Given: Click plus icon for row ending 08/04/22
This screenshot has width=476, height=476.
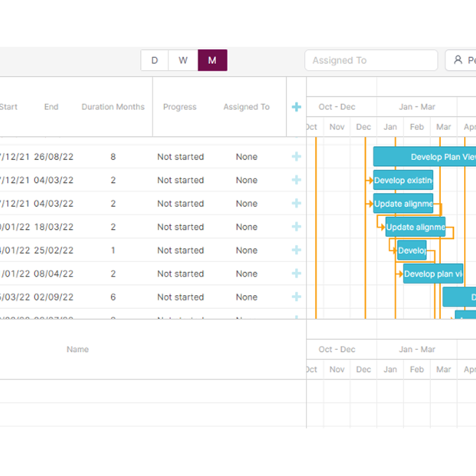Looking at the screenshot, I should tap(296, 274).
